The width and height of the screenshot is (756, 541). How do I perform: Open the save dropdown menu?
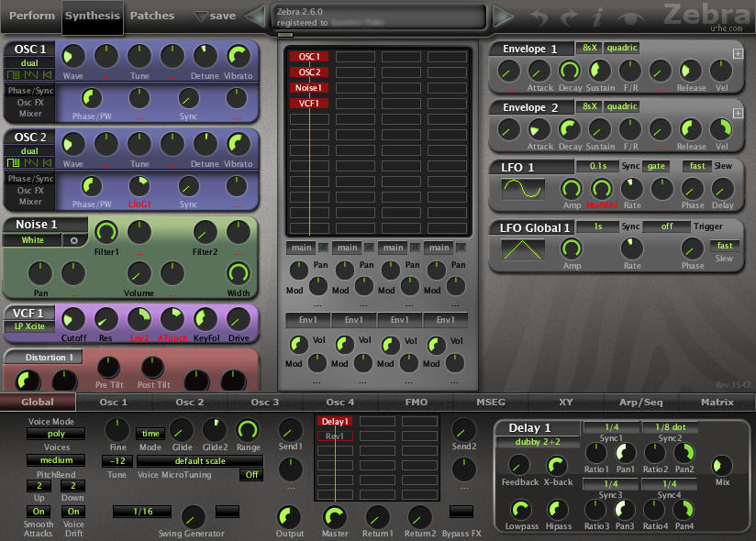coord(215,16)
